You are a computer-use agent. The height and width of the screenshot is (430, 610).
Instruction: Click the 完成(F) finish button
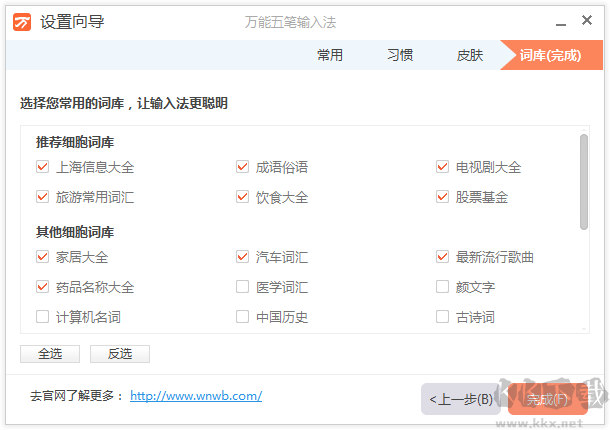tap(548, 399)
